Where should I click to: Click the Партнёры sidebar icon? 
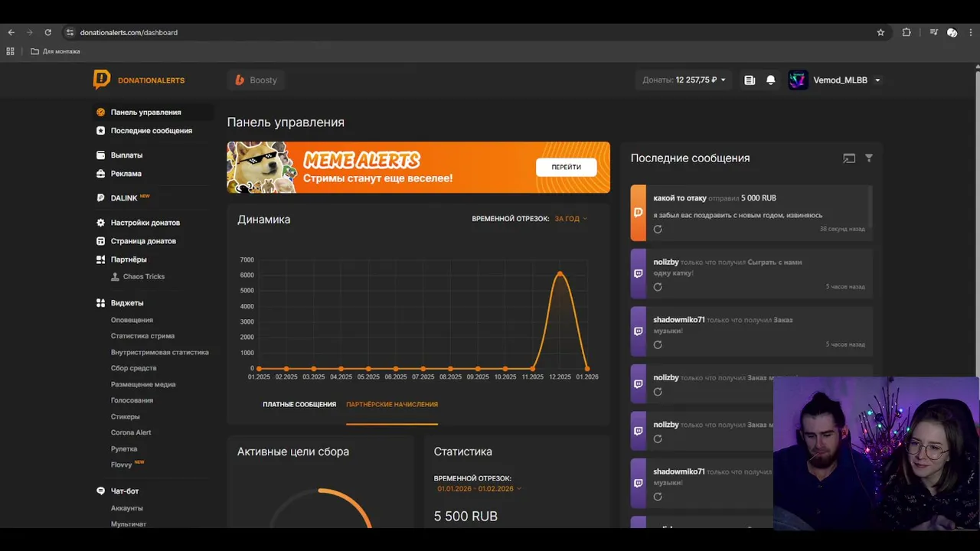coord(100,259)
